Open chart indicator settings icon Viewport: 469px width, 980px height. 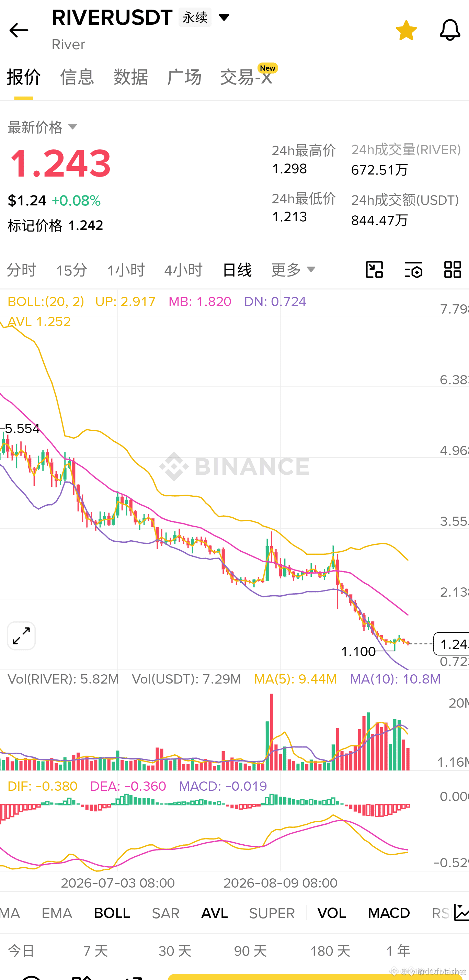tap(413, 270)
